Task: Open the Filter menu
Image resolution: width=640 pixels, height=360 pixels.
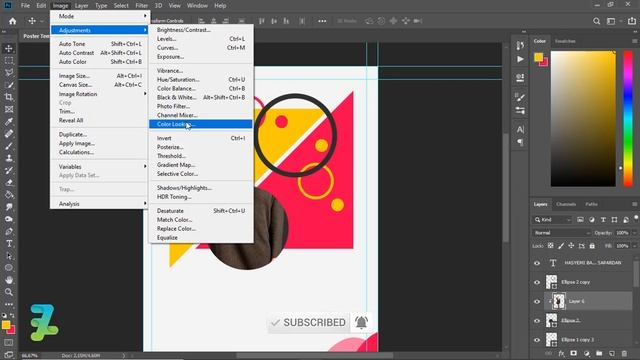Action: pos(142,6)
